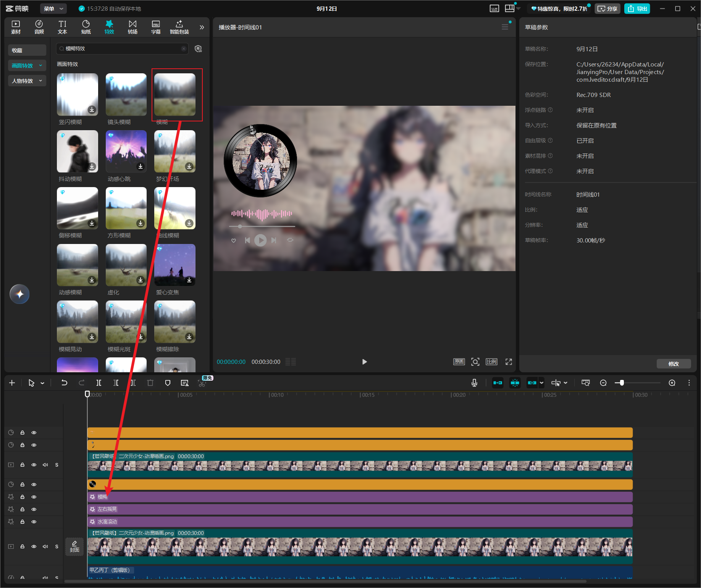
Task: Expand more tabs with the » chevron
Action: [x=202, y=27]
